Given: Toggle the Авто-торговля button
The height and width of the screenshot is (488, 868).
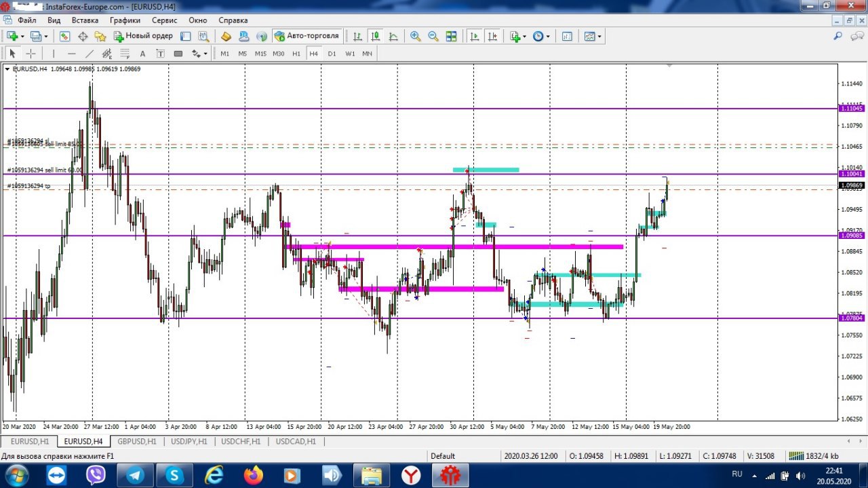Looking at the screenshot, I should (x=307, y=36).
